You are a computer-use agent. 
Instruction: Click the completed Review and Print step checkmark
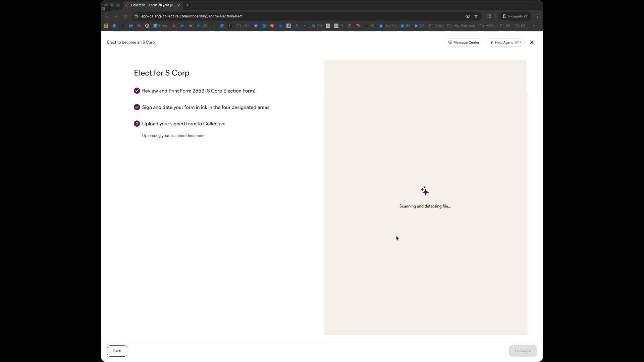point(137,91)
